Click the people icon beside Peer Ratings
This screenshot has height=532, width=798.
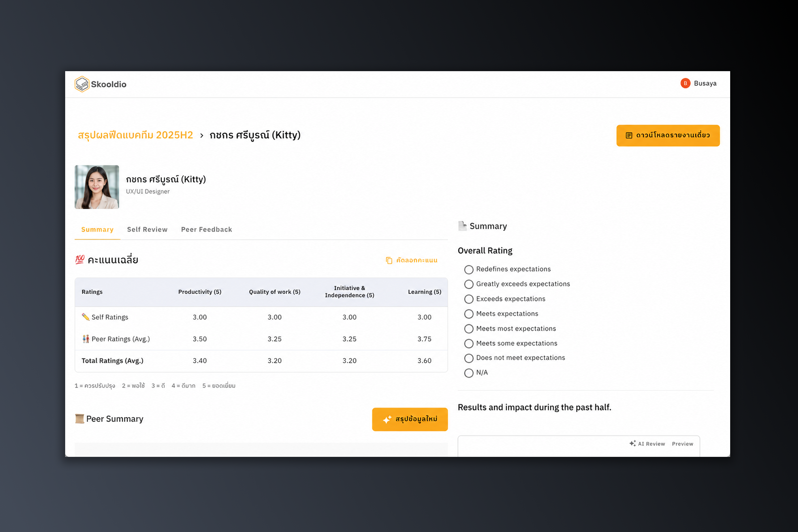(x=86, y=339)
